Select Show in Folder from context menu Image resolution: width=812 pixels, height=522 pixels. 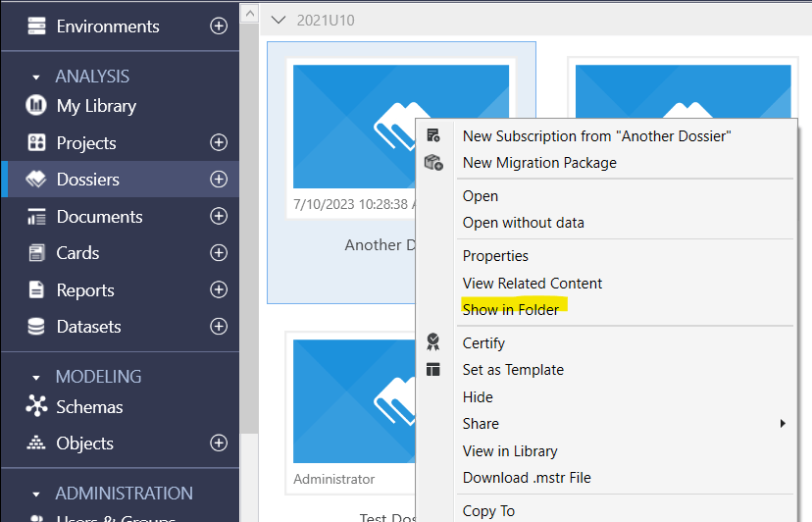[510, 309]
